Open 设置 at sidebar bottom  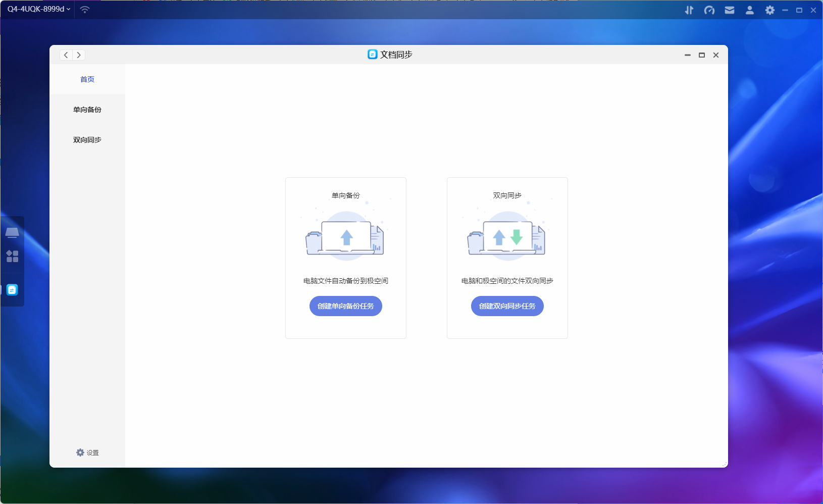tap(87, 452)
